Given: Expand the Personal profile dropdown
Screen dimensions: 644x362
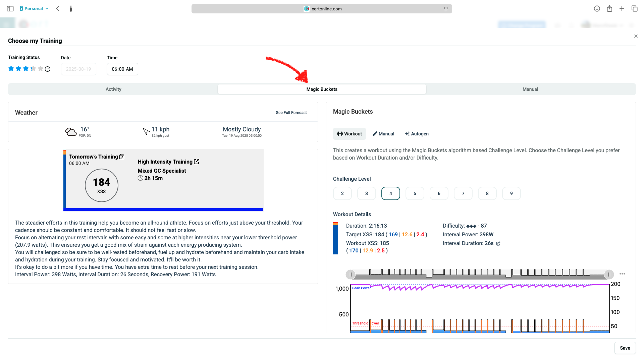Looking at the screenshot, I should point(34,9).
